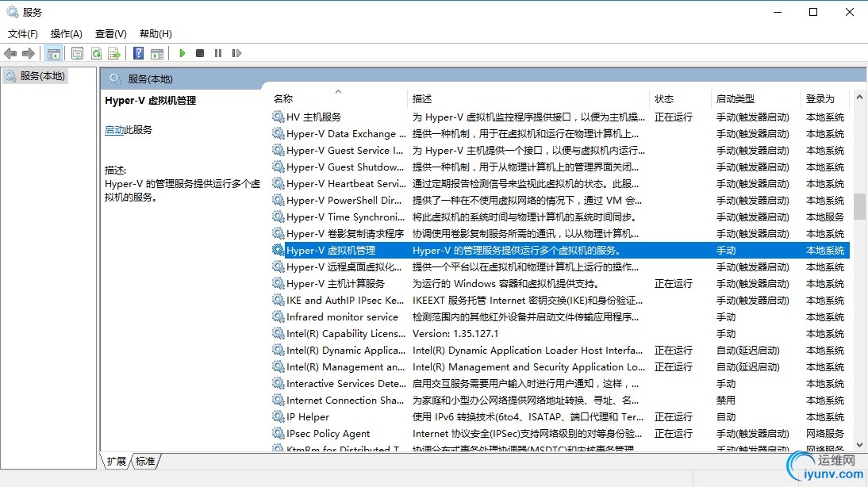Click the gear icon of HV 主机服务

click(278, 117)
